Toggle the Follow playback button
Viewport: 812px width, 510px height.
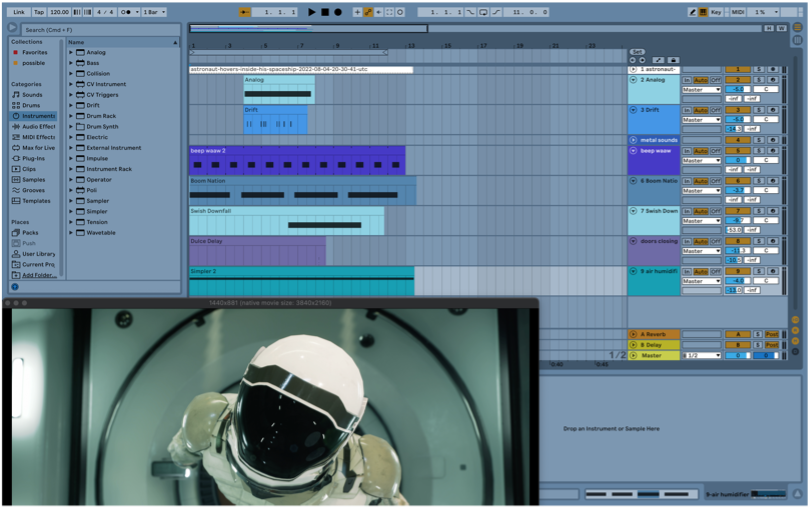245,12
